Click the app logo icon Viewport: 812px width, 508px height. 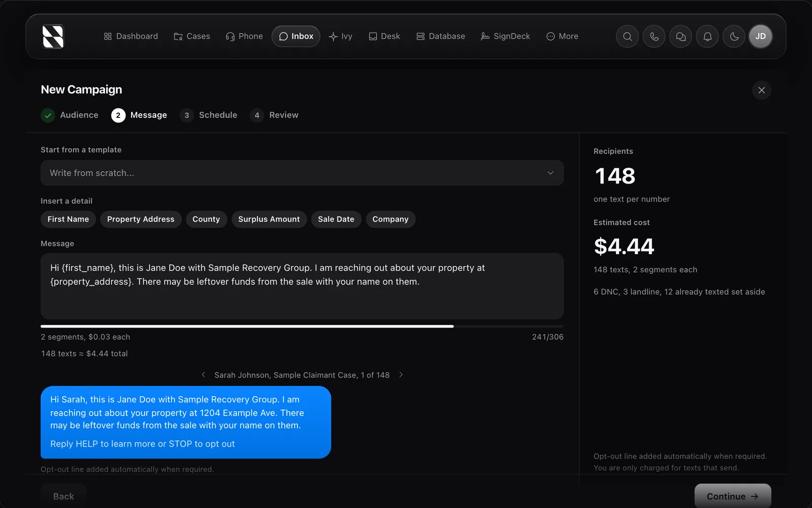(53, 37)
